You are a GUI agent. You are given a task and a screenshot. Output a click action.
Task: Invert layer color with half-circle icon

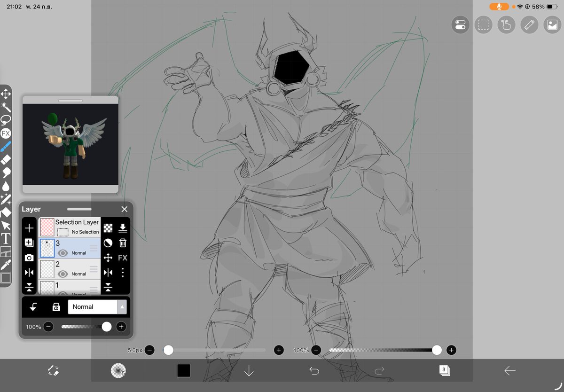(x=108, y=243)
